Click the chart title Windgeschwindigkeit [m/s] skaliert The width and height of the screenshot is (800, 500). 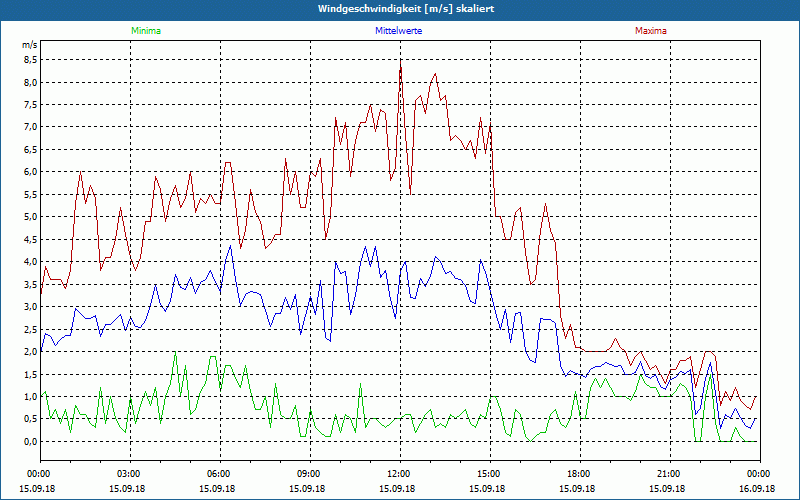pyautogui.click(x=406, y=9)
